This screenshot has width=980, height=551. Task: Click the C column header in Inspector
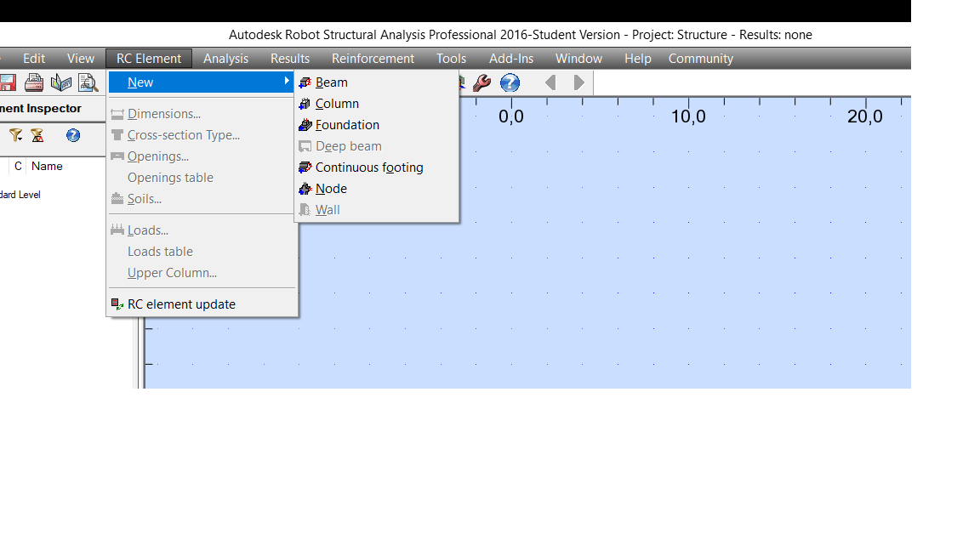18,166
